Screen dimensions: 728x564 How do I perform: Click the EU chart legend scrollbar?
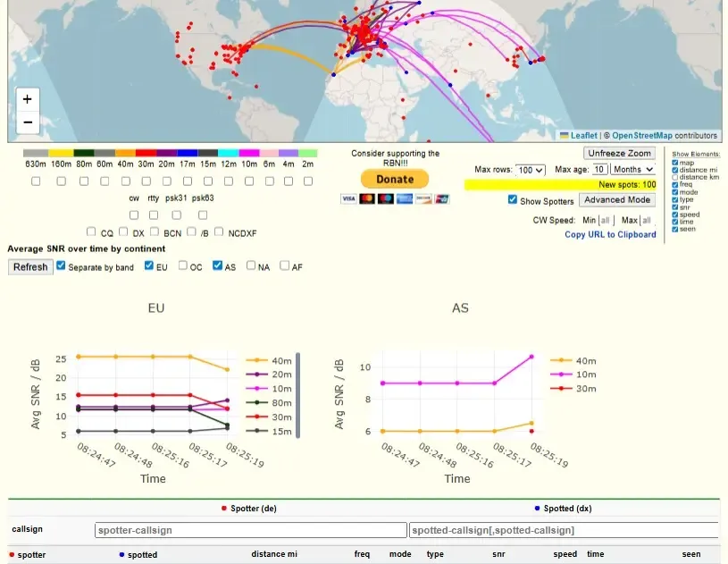(x=297, y=395)
